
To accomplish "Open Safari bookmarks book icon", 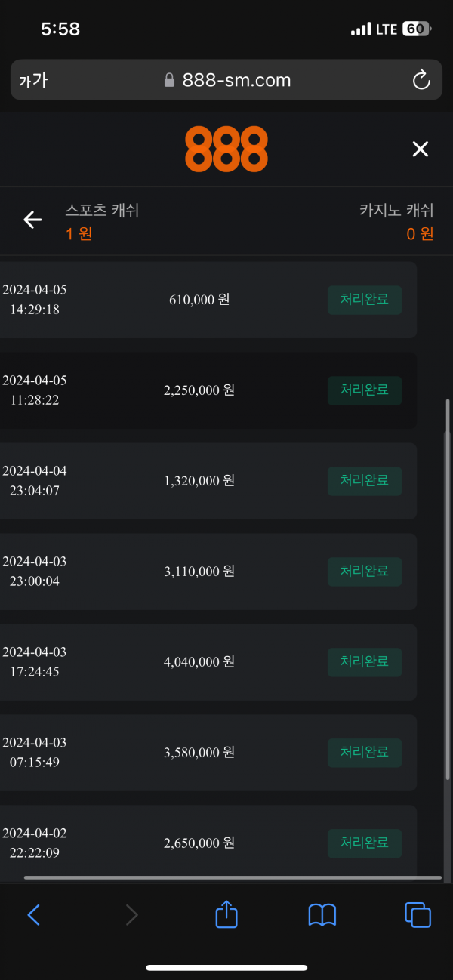I will [322, 915].
